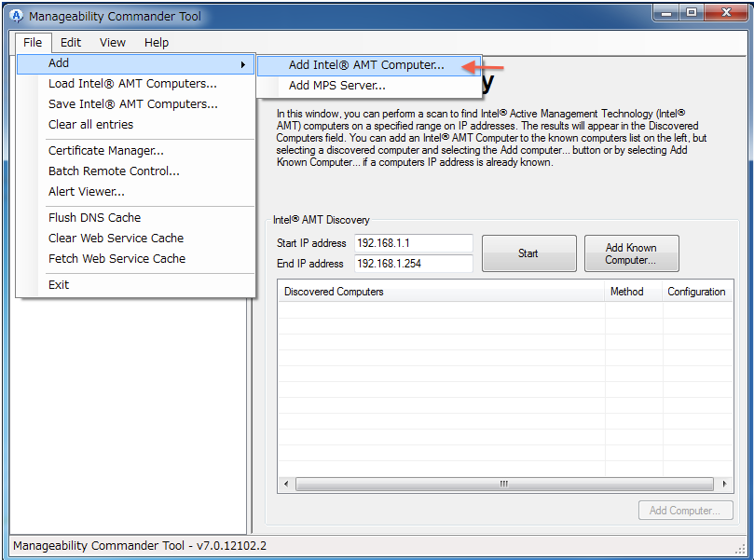This screenshot has height=560, width=754.
Task: Minimize the Manageability Commander Tool window
Action: 666,13
